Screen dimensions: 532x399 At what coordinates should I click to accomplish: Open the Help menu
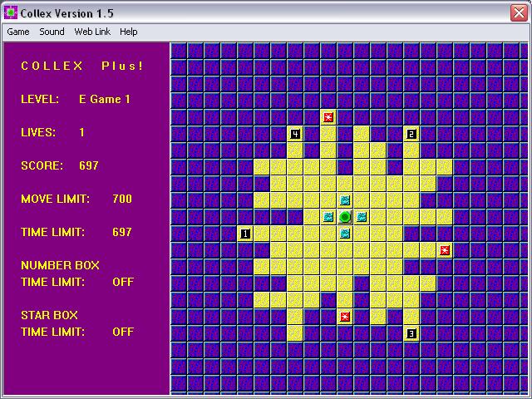tap(129, 32)
